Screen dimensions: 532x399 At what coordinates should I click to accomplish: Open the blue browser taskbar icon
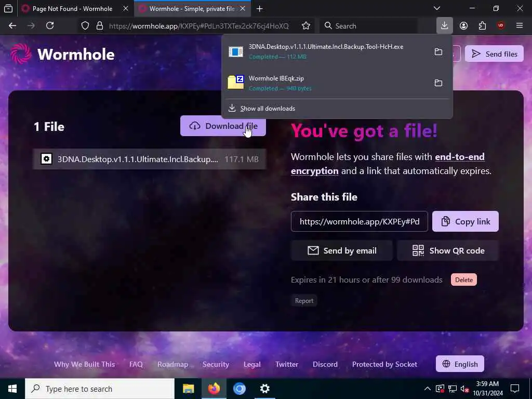pos(239,389)
